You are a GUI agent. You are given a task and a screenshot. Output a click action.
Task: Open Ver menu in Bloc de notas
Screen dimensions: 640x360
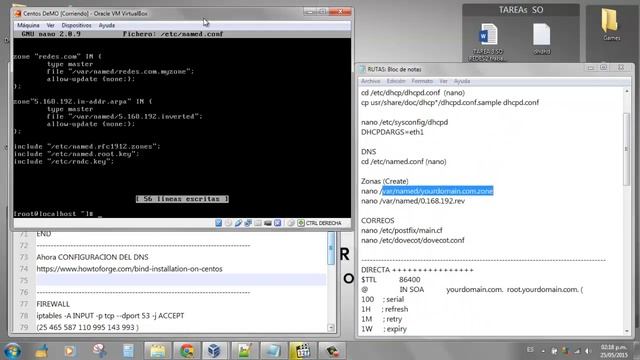(443, 81)
